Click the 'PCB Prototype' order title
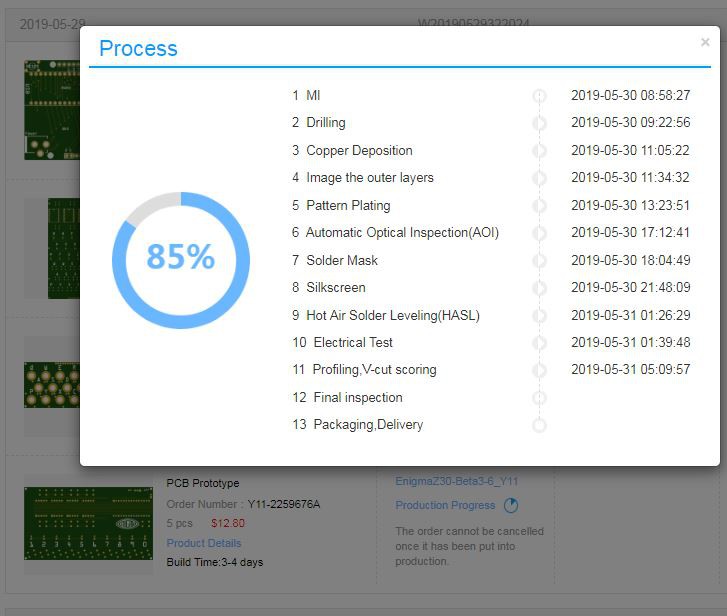Viewport: 727px width, 616px height. click(x=203, y=483)
